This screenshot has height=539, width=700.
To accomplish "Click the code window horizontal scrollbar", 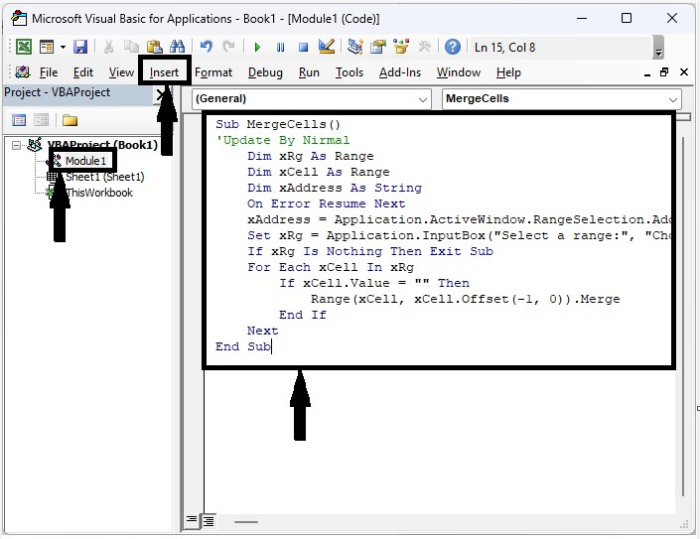I will tap(246, 521).
